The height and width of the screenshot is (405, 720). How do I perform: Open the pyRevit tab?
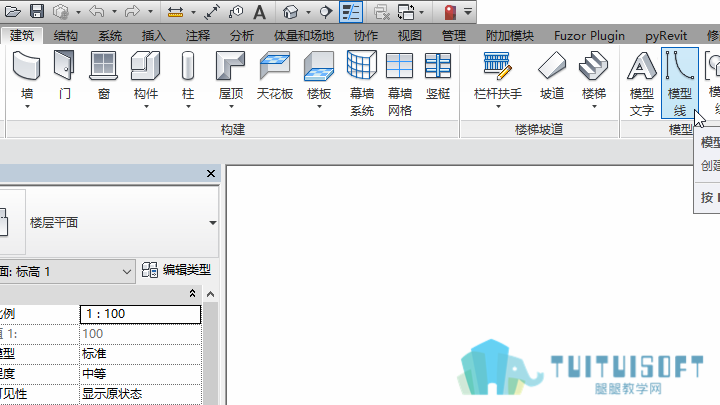click(666, 36)
